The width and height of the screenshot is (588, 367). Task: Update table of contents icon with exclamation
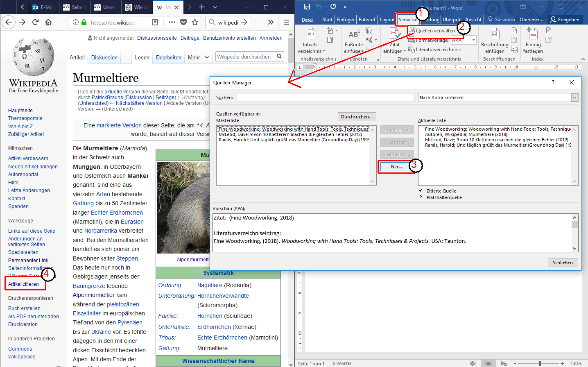pyautogui.click(x=330, y=40)
